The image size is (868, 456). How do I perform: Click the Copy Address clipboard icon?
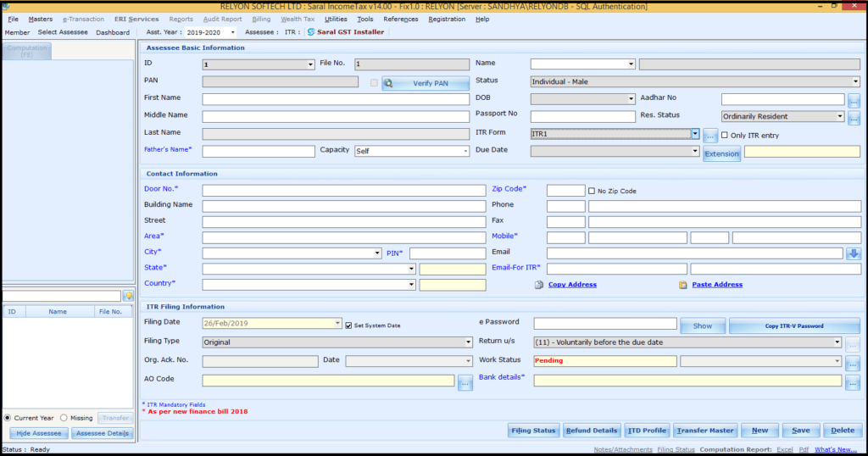[538, 285]
